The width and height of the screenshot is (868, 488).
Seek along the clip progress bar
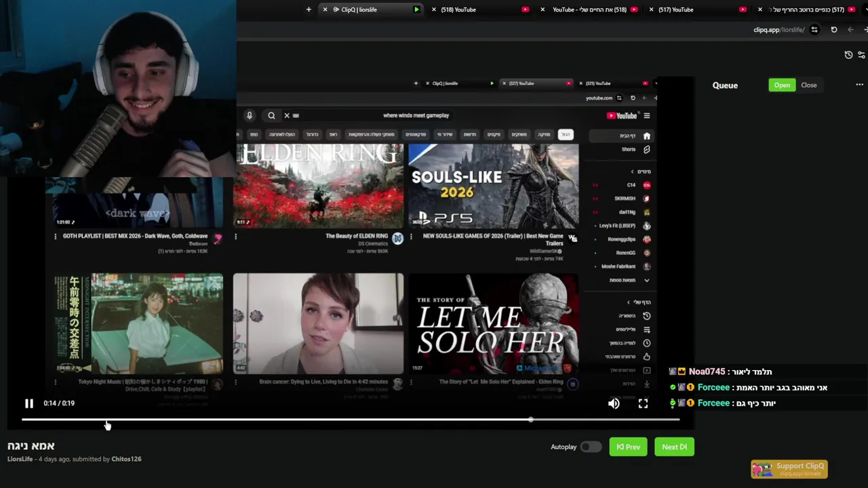click(350, 420)
